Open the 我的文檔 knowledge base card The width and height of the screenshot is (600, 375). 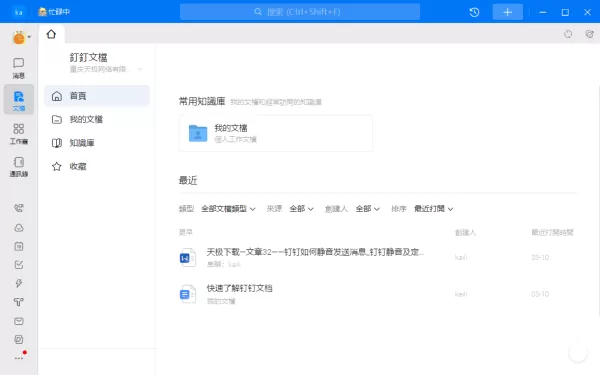click(x=276, y=133)
